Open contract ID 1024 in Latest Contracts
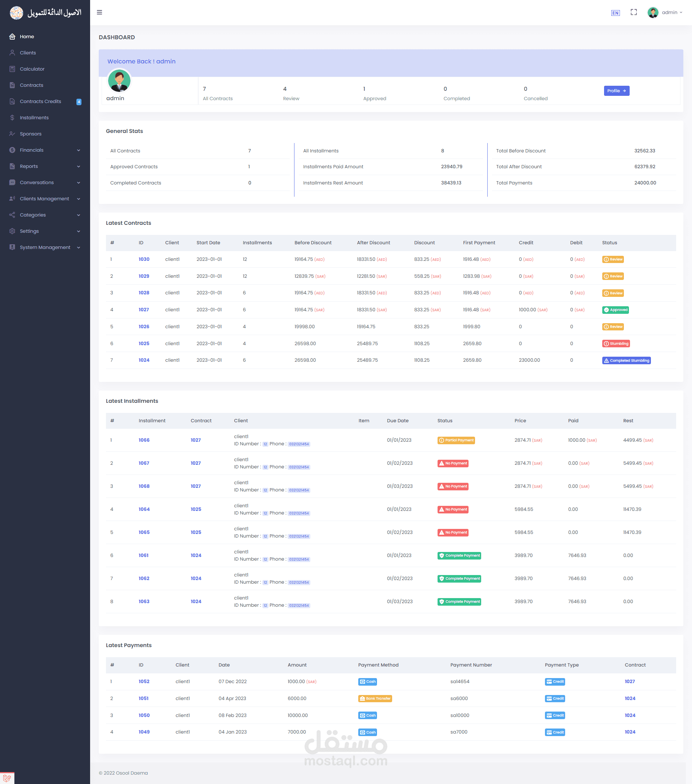Viewport: 692px width, 784px height. point(144,360)
